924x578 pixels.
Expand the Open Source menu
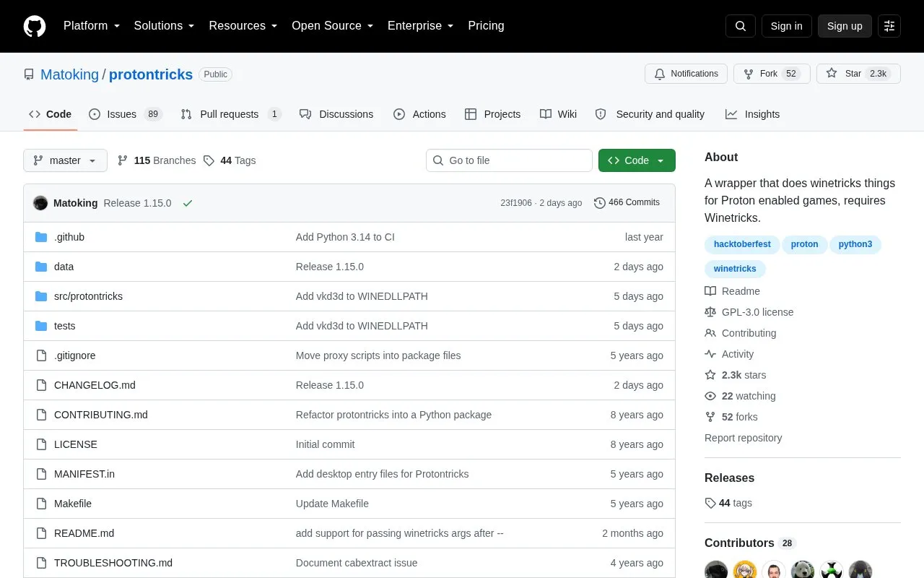(333, 26)
